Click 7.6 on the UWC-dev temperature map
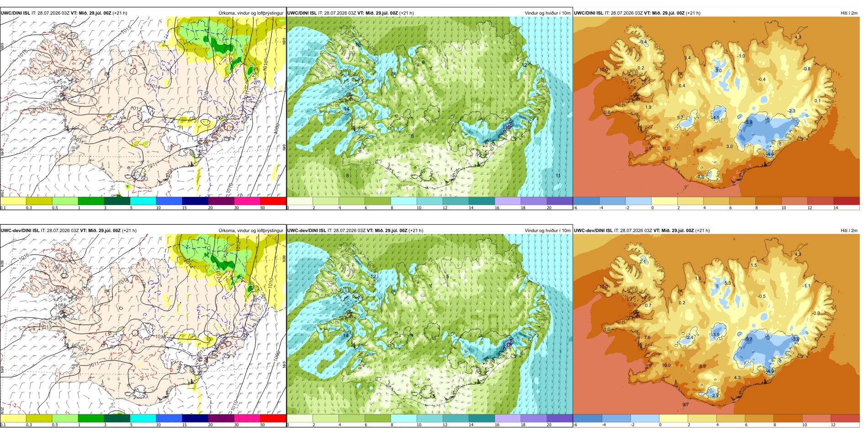This screenshot has height=434, width=868. [x=647, y=337]
